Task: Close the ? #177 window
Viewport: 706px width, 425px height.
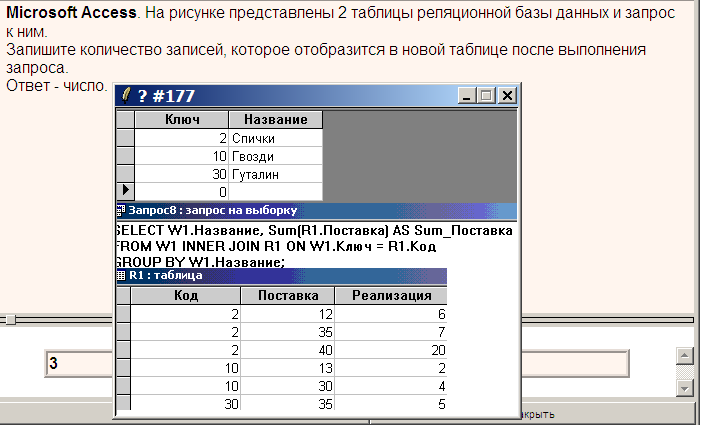Action: pos(507,95)
